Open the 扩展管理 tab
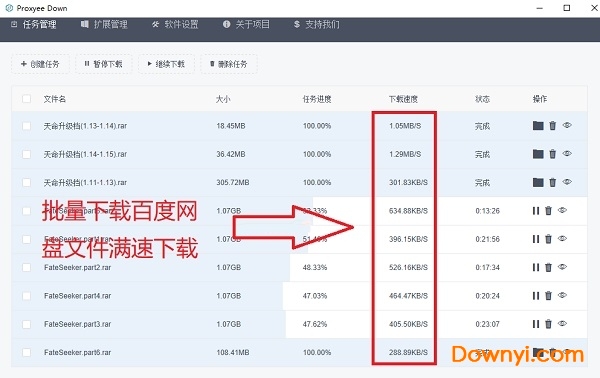The height and width of the screenshot is (378, 600). click(104, 24)
